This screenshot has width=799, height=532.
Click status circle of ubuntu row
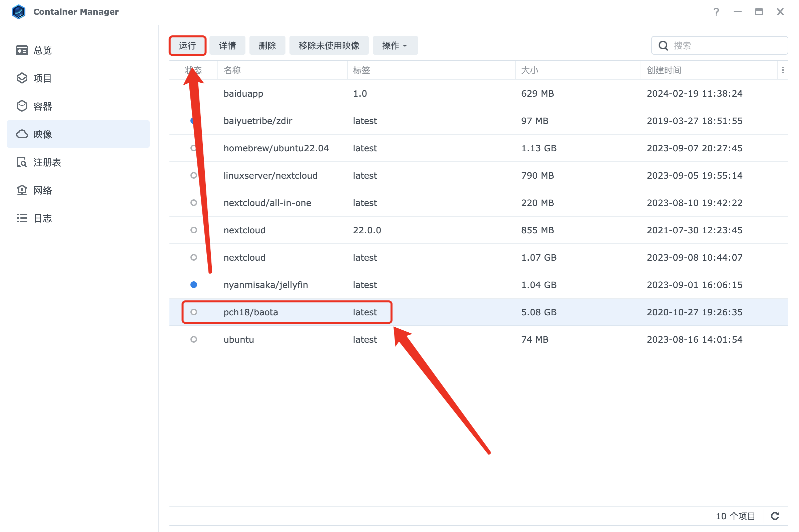click(x=193, y=339)
